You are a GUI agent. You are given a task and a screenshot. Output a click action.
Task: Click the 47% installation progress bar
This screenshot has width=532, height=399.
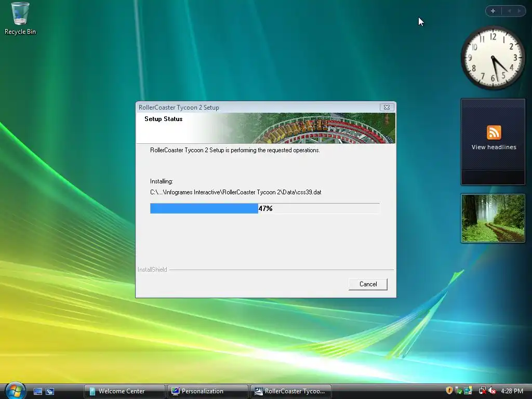[264, 208]
